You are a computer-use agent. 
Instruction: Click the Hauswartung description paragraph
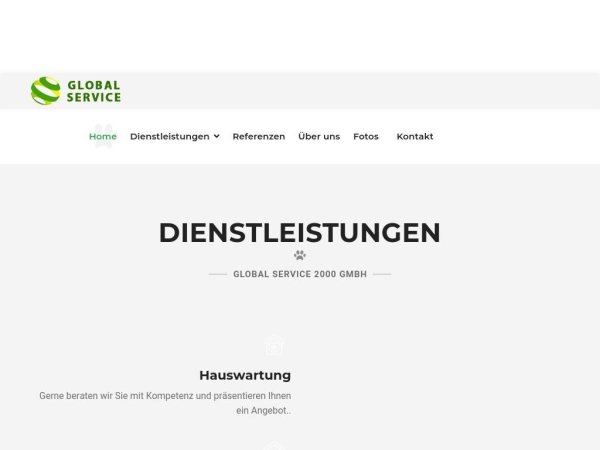click(x=165, y=403)
